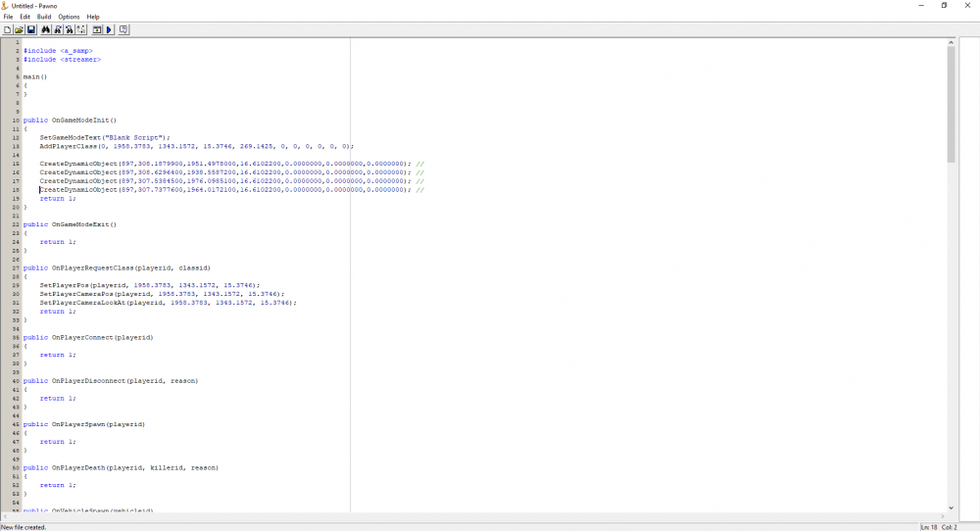The width and height of the screenshot is (980, 531).
Task: Click the 'Col: 2' status indicator
Action: coord(950,527)
